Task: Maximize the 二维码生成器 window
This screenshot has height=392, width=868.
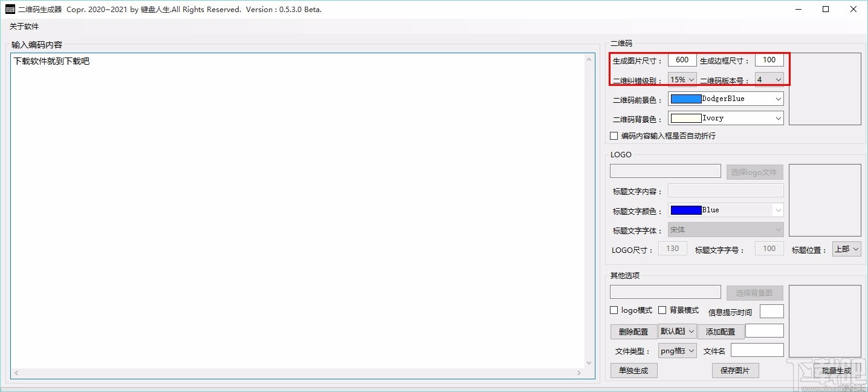Action: click(x=826, y=9)
